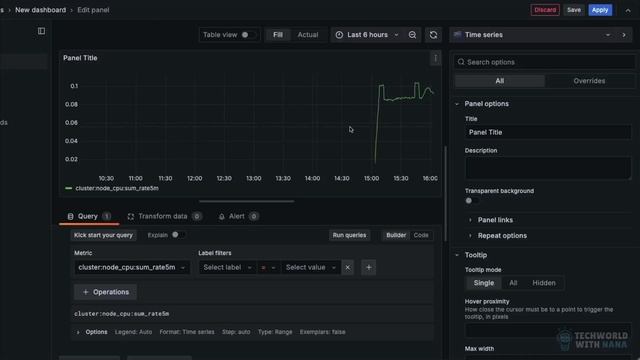
Task: Switch to the Query tab
Action: (x=89, y=216)
